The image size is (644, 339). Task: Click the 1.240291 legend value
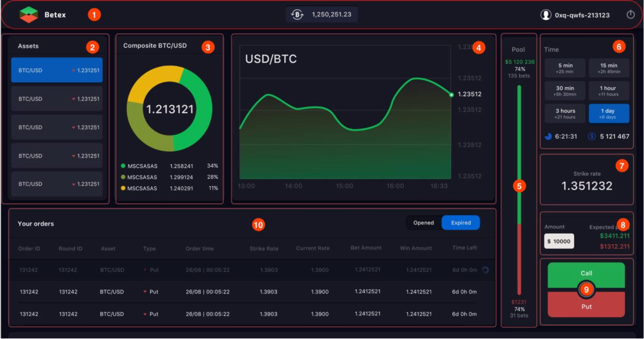coord(181,188)
